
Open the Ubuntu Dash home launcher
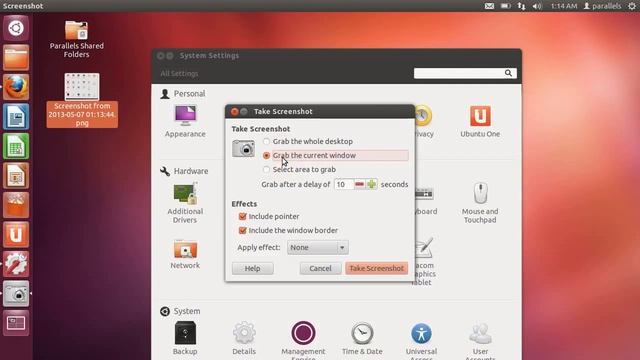pos(16,28)
